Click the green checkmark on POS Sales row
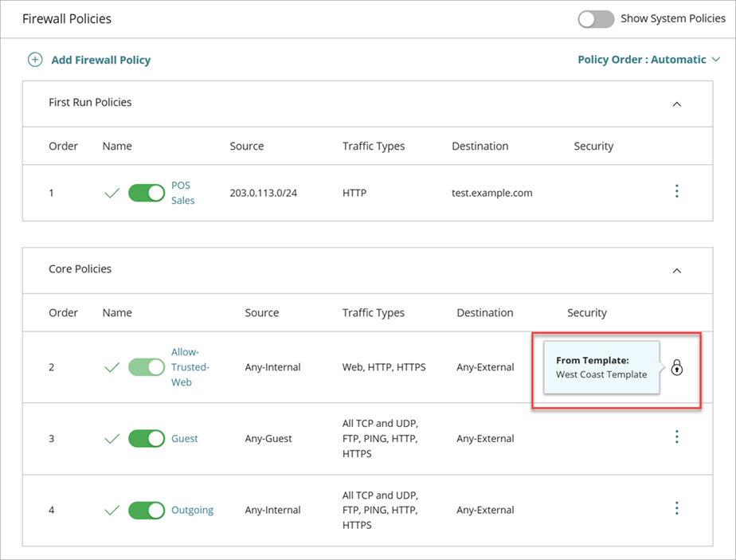 [112, 191]
